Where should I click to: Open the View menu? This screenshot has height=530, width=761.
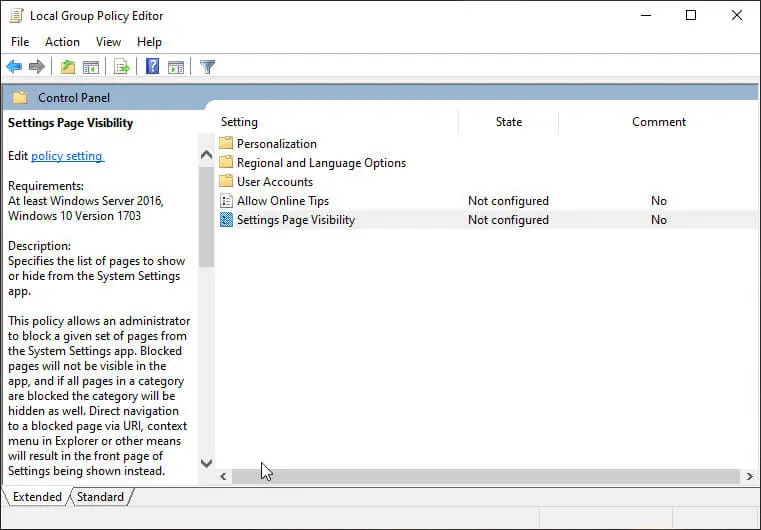coord(108,42)
